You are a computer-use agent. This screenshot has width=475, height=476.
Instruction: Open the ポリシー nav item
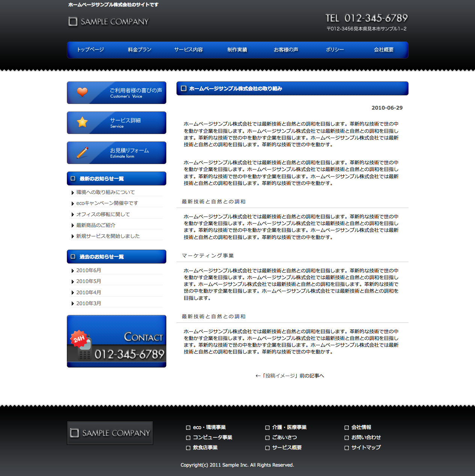point(335,50)
